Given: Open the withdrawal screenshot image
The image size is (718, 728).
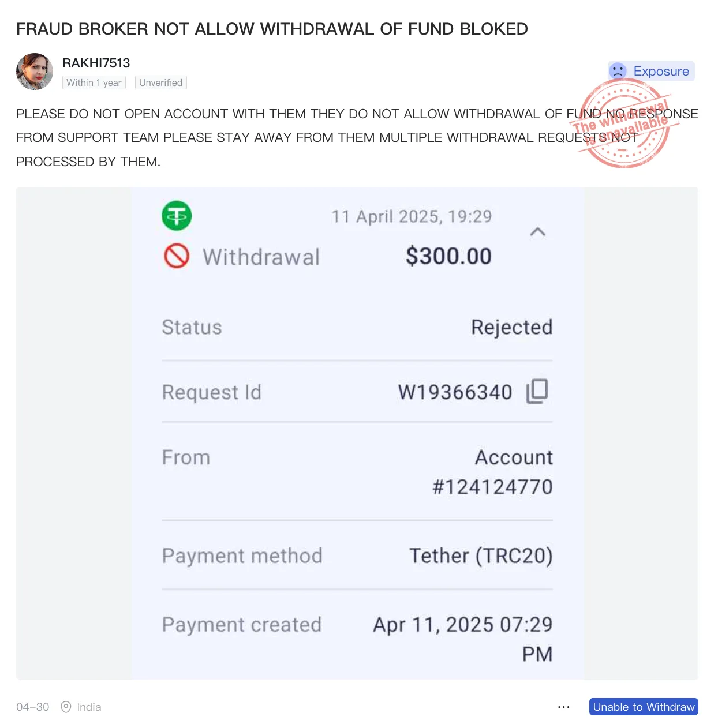Looking at the screenshot, I should coord(357,433).
